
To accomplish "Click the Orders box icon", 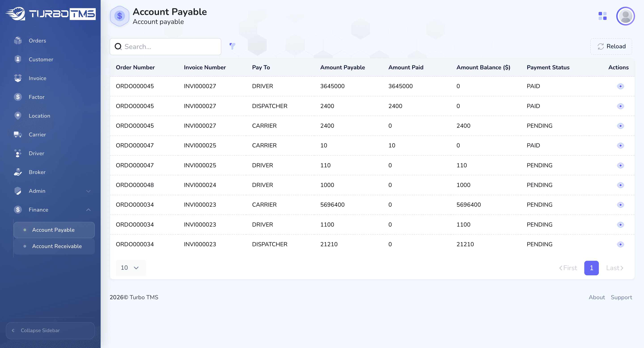I will [x=18, y=40].
